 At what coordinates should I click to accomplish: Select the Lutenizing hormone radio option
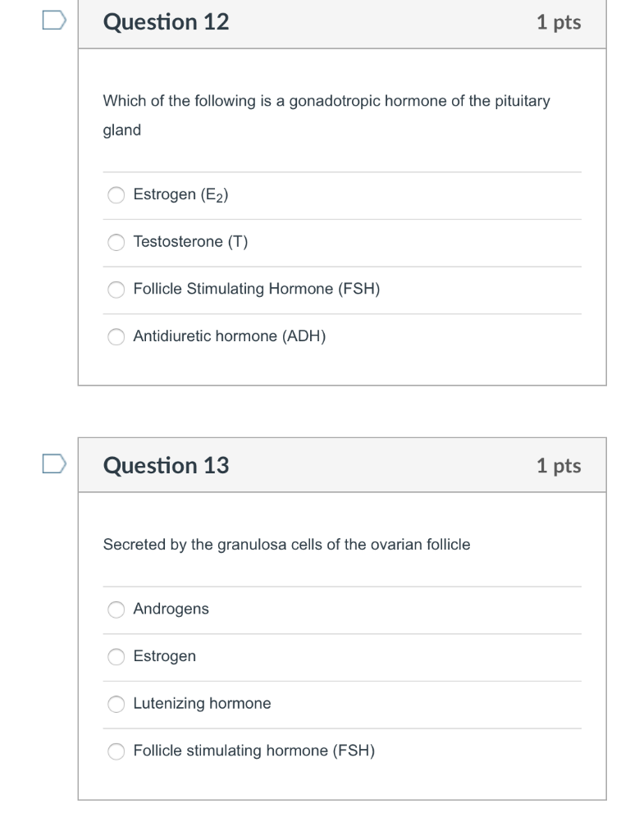coord(116,703)
